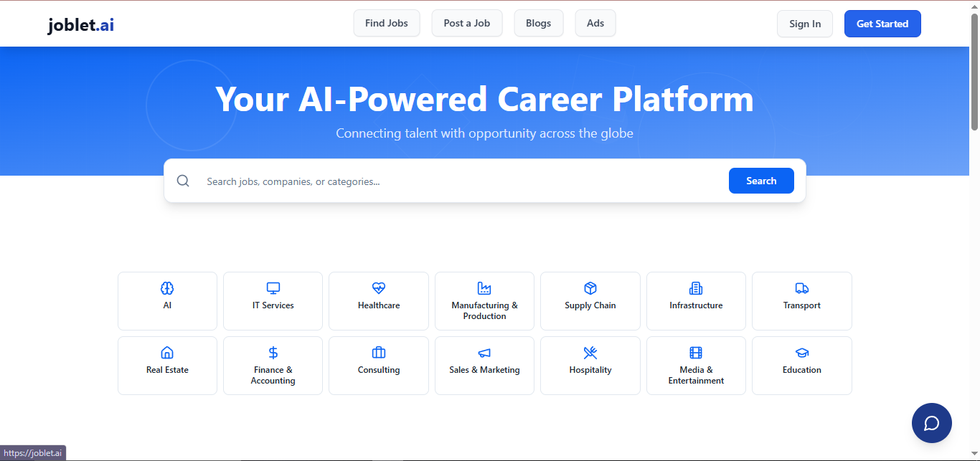Screen dimensions: 980x461
Task: Click the page vertical scrollbar thumb
Action: 974,72
